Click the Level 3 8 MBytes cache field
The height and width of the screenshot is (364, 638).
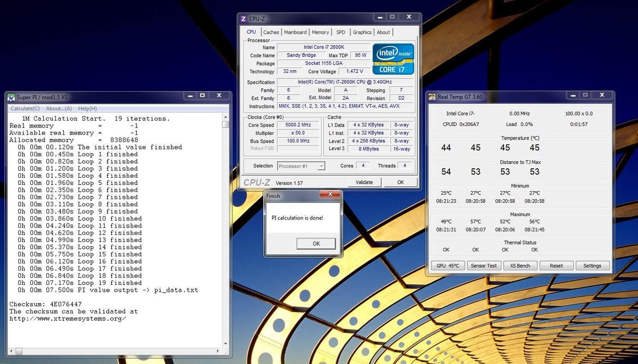tap(368, 149)
